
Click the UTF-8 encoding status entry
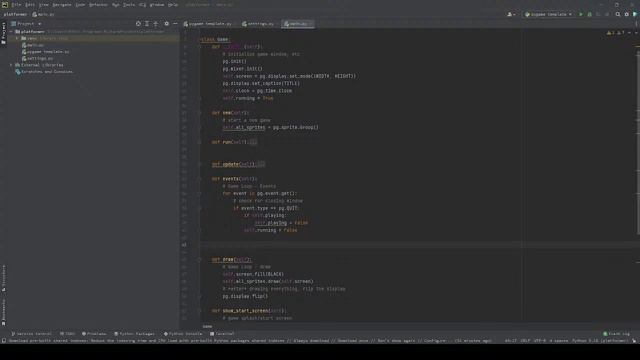tap(540, 340)
